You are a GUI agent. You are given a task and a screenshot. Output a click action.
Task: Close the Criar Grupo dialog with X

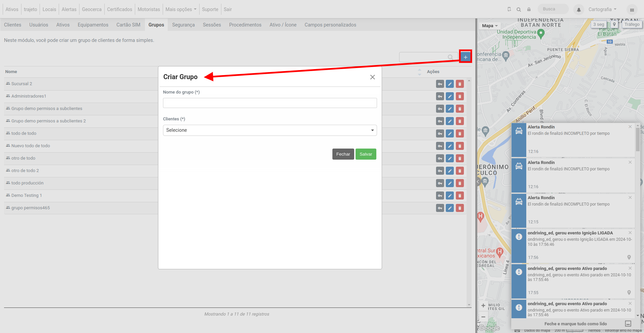[372, 77]
